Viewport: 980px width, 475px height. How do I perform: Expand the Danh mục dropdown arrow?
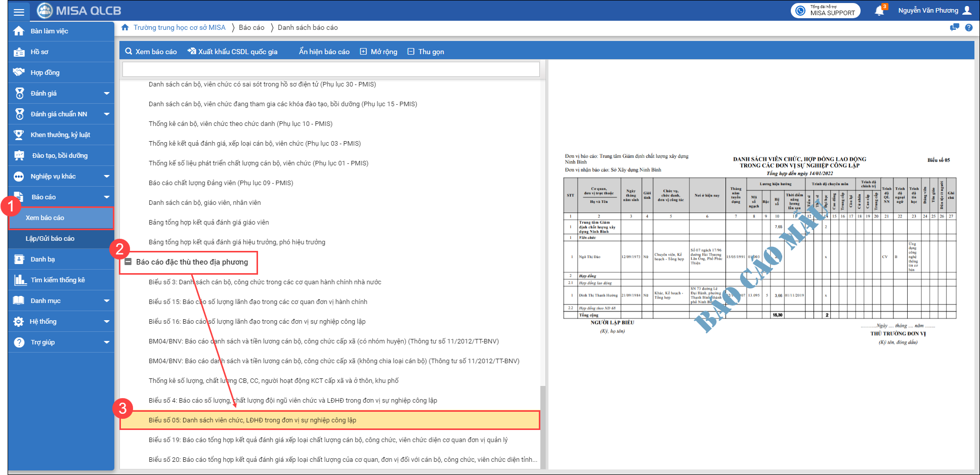pos(106,301)
